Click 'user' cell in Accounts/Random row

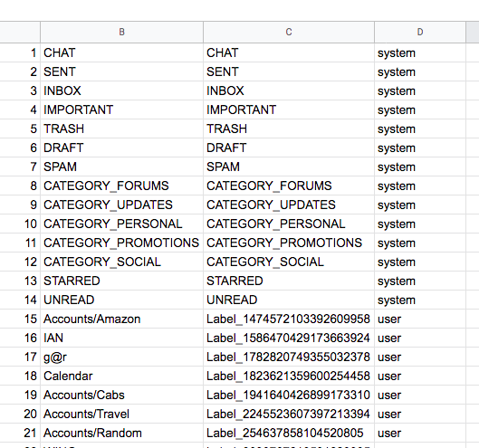[x=420, y=433]
